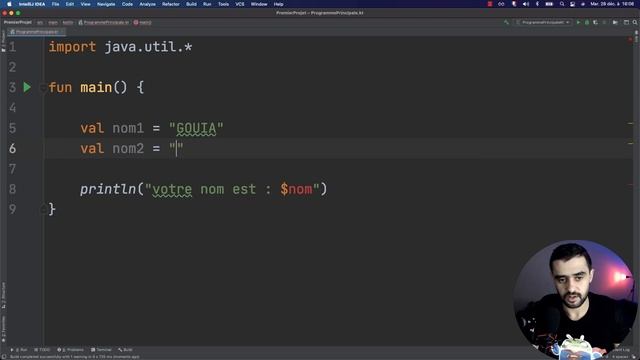
Task: Open the Edit menu
Action: tap(70, 4)
